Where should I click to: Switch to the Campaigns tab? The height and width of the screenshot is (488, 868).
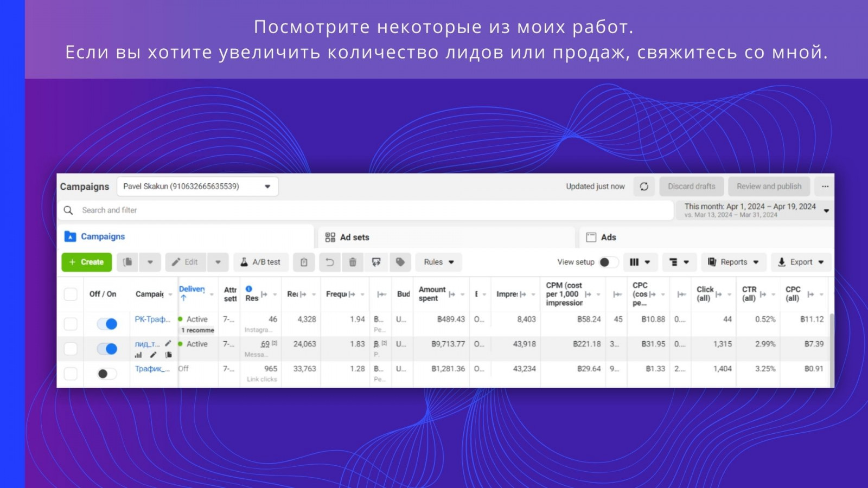click(186, 236)
